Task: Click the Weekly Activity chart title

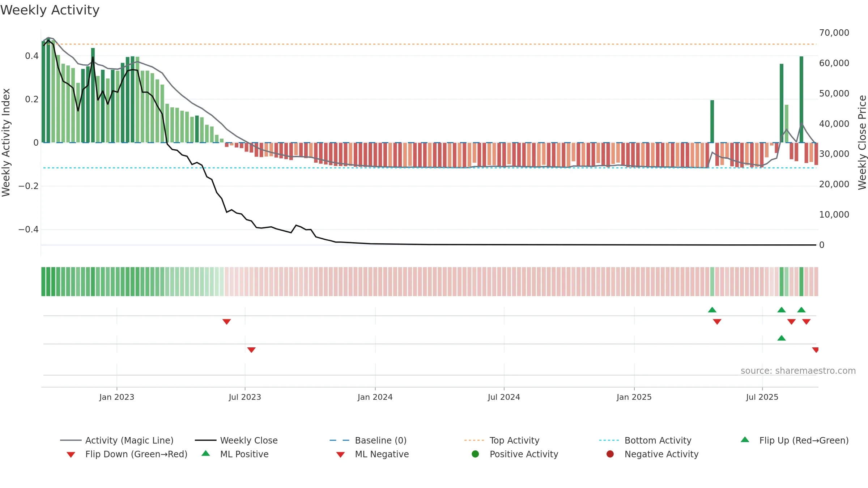Action: [50, 10]
